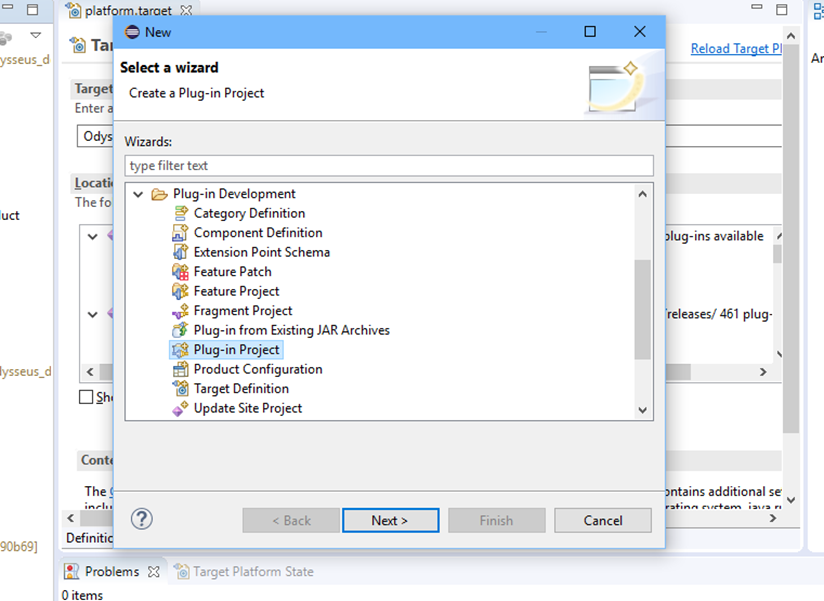Click the Next button
This screenshot has width=824, height=601.
coord(390,519)
